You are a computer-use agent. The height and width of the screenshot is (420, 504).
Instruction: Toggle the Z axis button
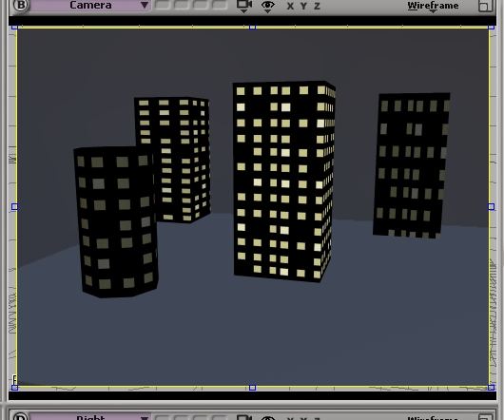[317, 6]
